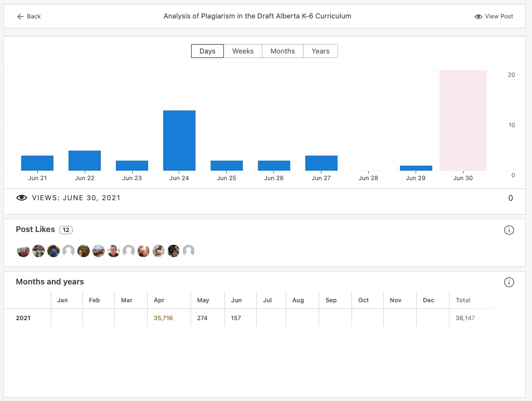Select the Jun 27 bar in chart
This screenshot has height=401, width=532.
321,163
